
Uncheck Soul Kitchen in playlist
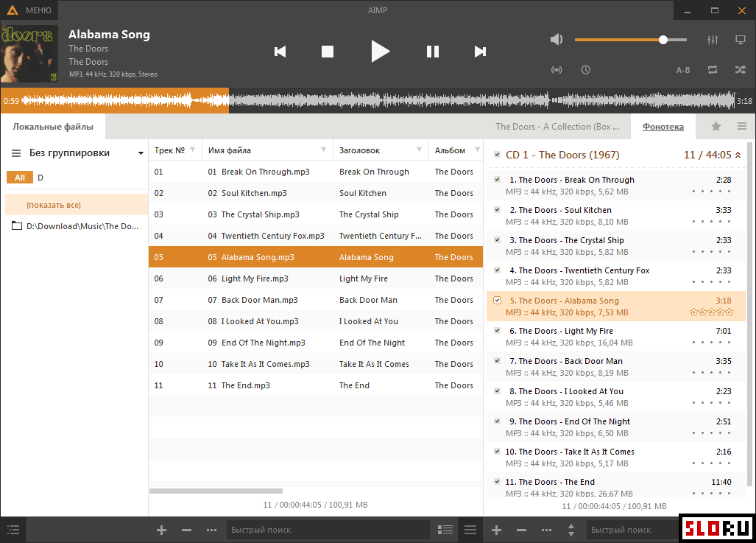[x=497, y=210]
